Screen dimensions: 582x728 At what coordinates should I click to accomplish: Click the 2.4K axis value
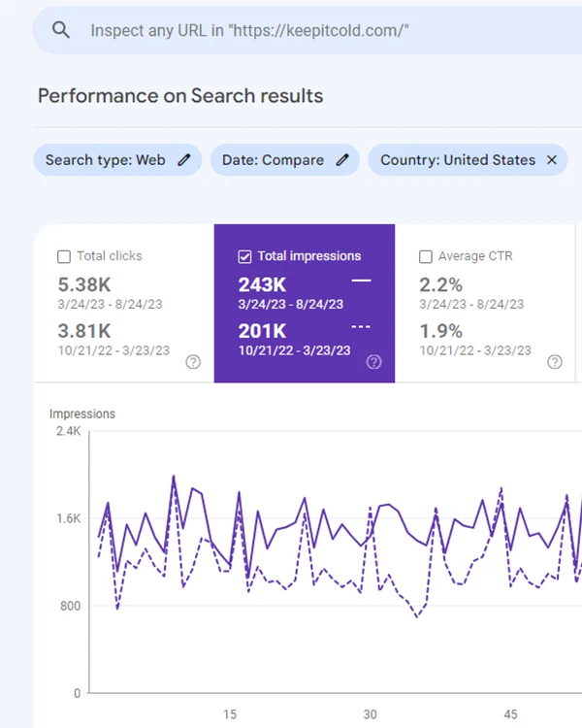point(69,431)
